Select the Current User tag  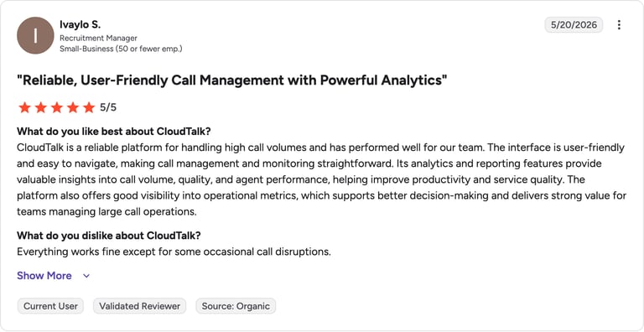(50, 306)
